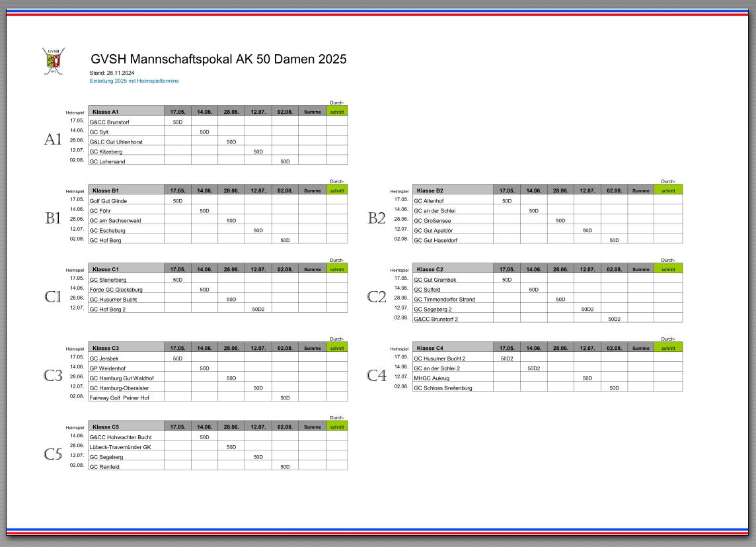
Task: Click the '28.06.' column header in Klasse C5
Action: point(231,427)
